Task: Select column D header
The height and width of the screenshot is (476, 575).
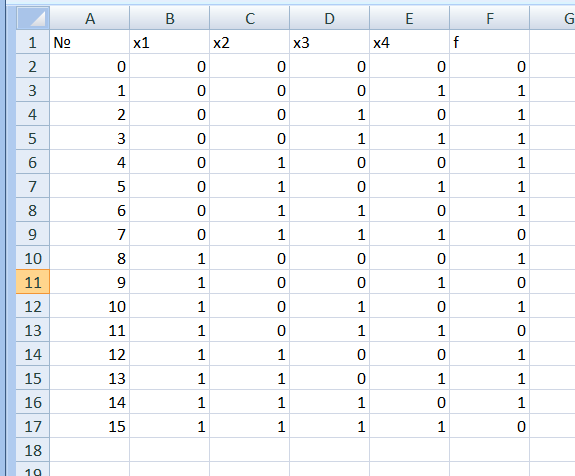Action: (x=330, y=18)
